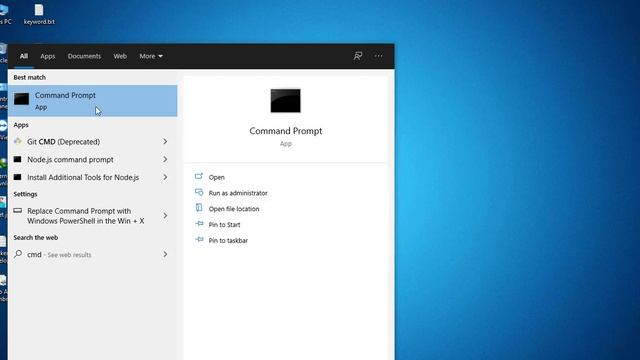Click the cmd See web results entry

pos(92,254)
